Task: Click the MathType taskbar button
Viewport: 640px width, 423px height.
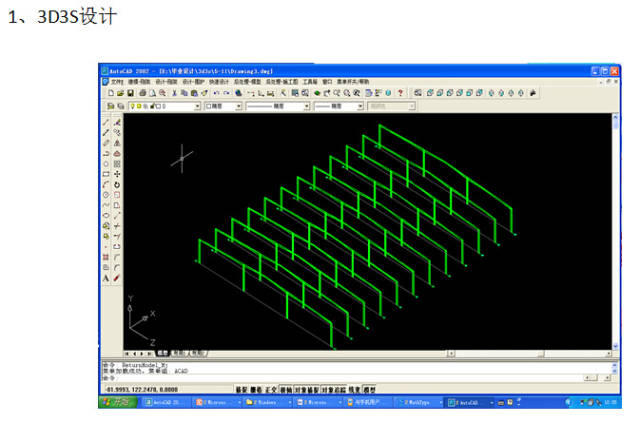Action: (419, 403)
